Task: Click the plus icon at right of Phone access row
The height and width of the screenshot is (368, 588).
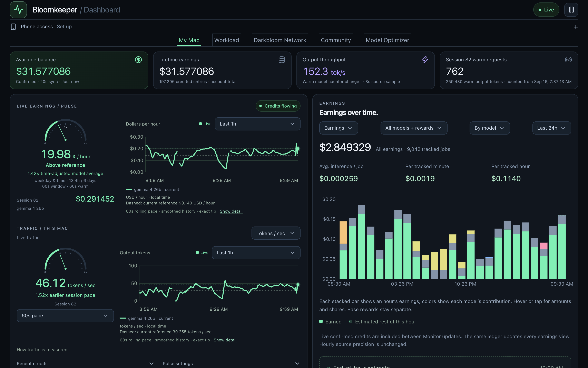Action: click(x=576, y=27)
